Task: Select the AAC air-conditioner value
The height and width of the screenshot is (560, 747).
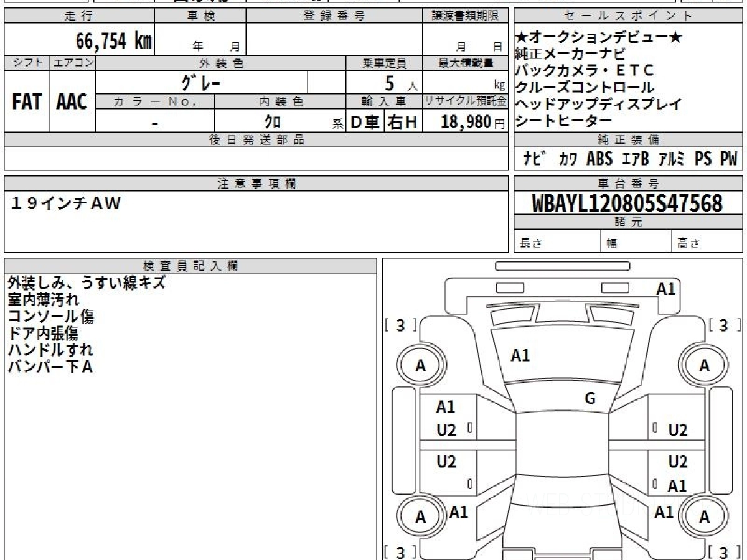Action: pos(72,102)
